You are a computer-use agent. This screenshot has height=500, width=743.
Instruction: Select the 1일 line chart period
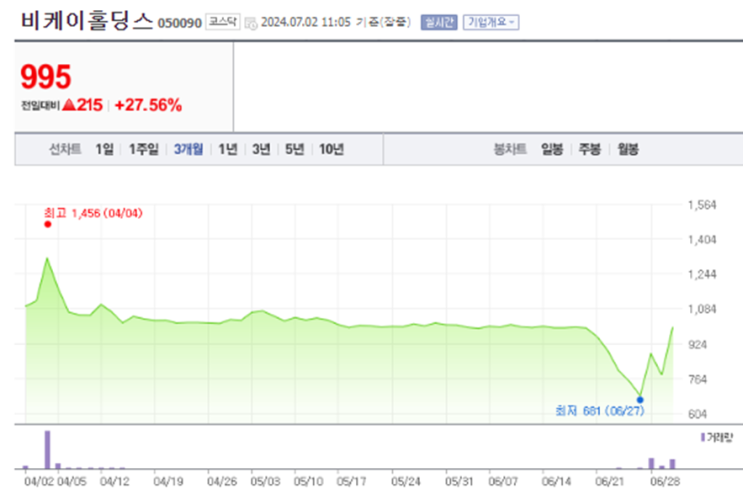coord(104,149)
